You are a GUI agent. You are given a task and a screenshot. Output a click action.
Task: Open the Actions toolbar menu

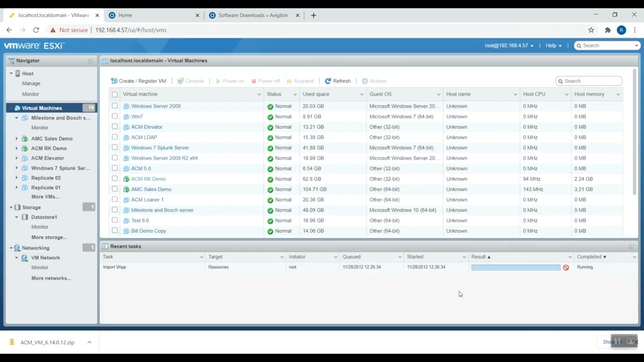click(x=374, y=81)
